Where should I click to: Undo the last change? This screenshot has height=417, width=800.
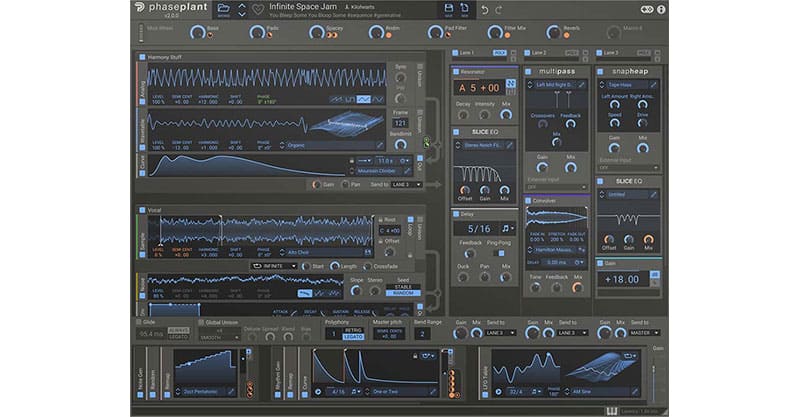(485, 10)
